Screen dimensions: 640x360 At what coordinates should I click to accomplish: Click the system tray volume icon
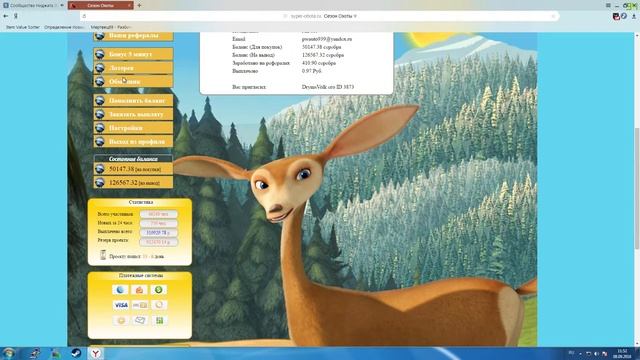pyautogui.click(x=596, y=353)
